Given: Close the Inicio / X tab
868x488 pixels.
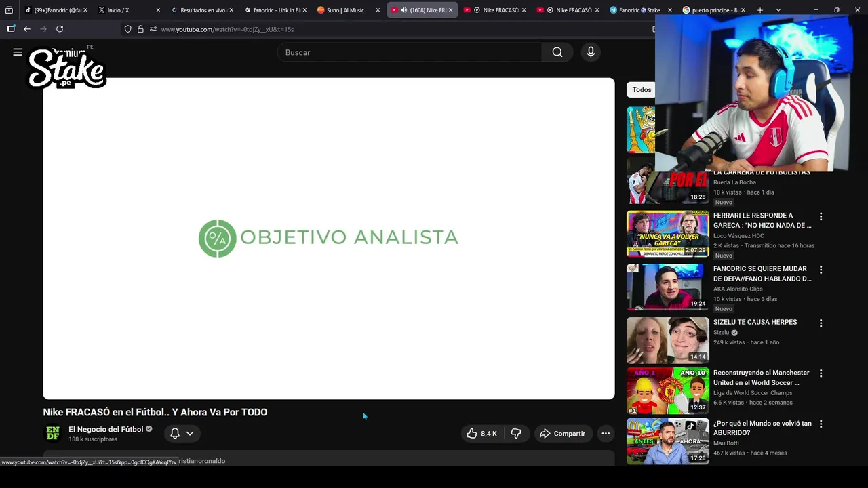Looking at the screenshot, I should point(158,10).
